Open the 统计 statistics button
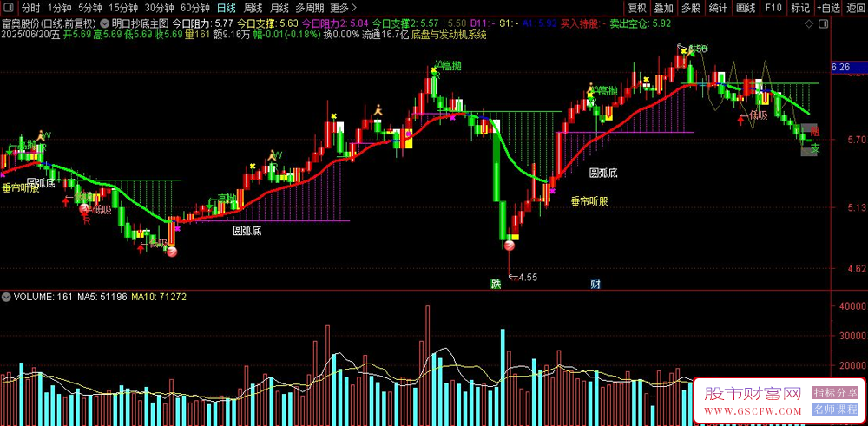 point(718,8)
